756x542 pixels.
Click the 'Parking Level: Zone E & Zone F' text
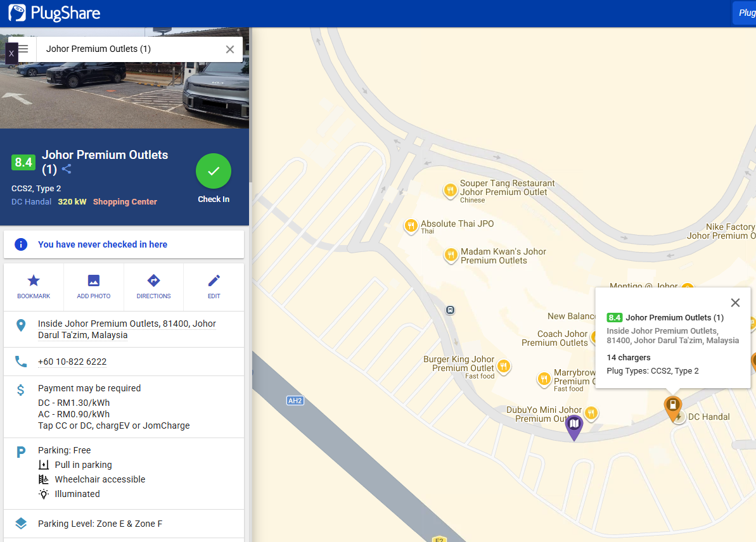[x=100, y=524]
